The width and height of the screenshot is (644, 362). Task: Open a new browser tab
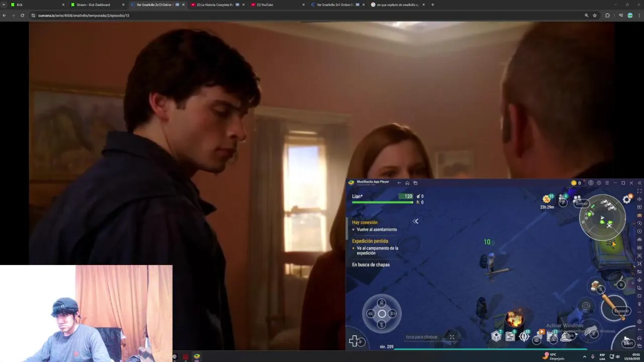click(x=433, y=5)
